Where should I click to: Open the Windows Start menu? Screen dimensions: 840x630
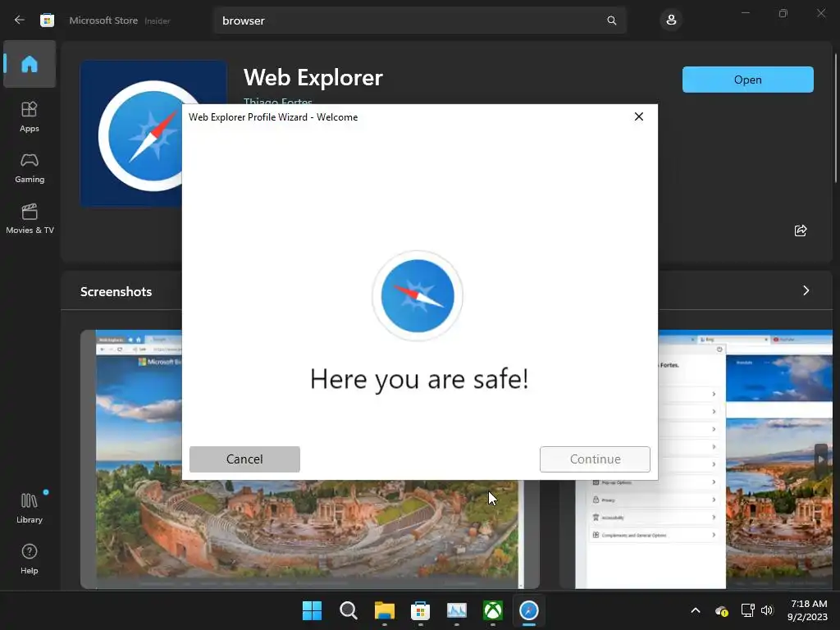coord(312,610)
